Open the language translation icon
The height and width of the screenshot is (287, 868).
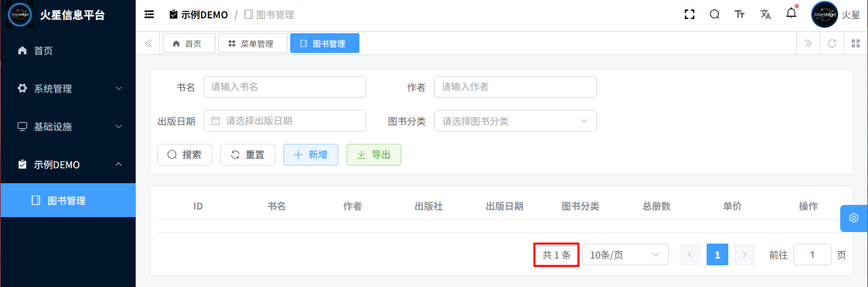[766, 14]
